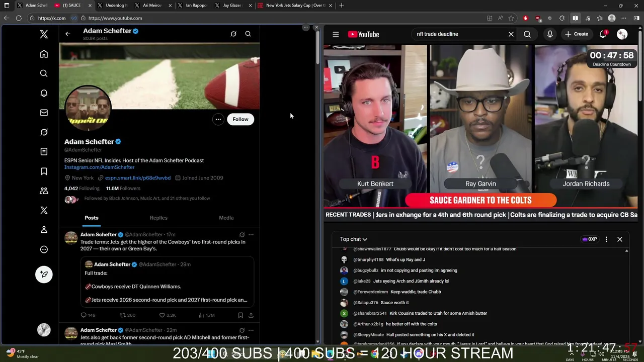This screenshot has height=362, width=644.
Task: Switch to the Underdog browser tab
Action: coord(112,6)
